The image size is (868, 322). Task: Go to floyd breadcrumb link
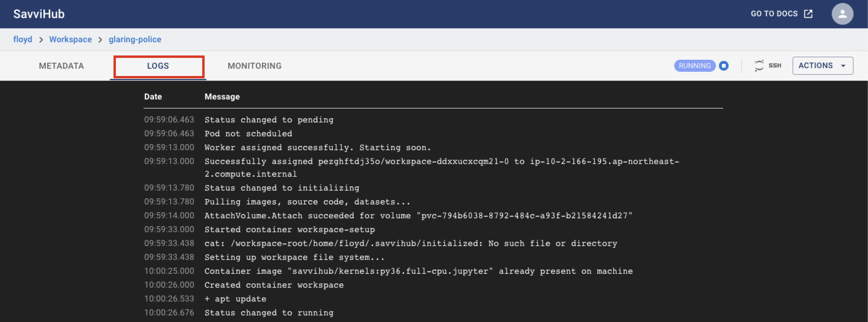click(x=23, y=39)
